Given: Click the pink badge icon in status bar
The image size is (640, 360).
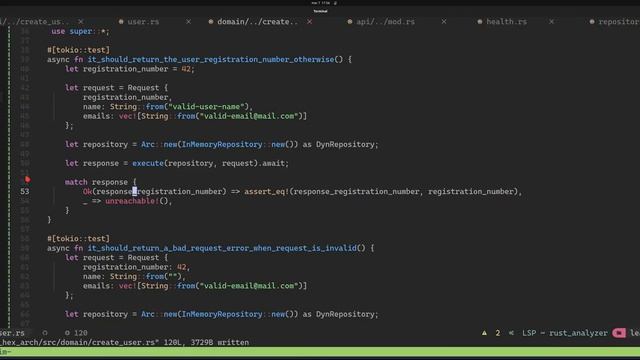Looking at the screenshot, I should 619,333.
